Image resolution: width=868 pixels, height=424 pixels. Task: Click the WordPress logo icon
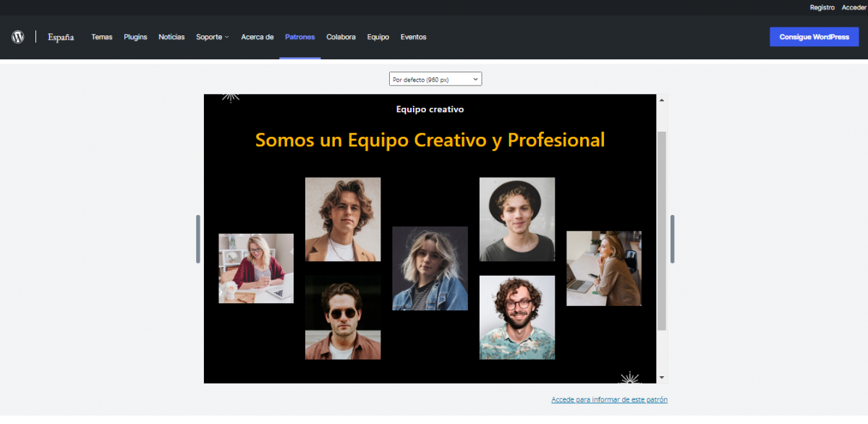[18, 37]
